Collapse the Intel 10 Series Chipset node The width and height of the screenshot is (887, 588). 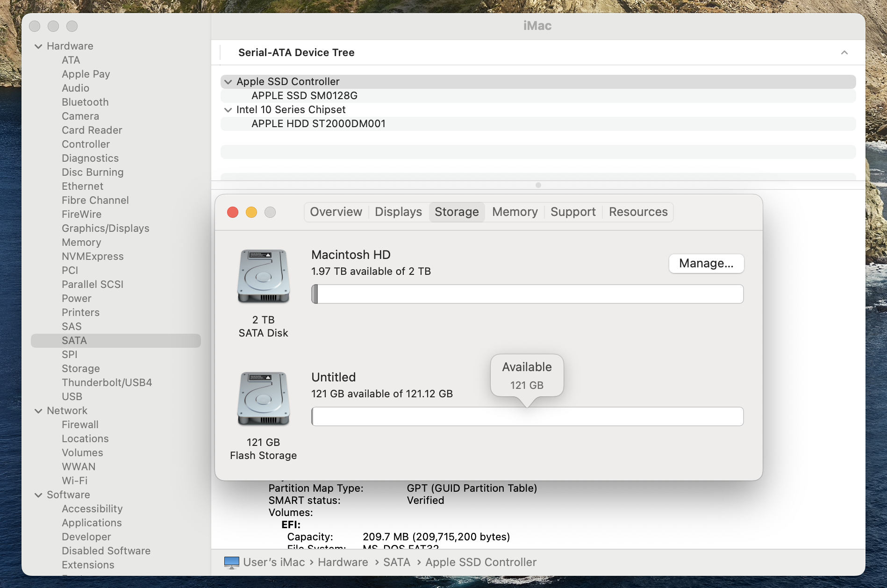pyautogui.click(x=228, y=110)
